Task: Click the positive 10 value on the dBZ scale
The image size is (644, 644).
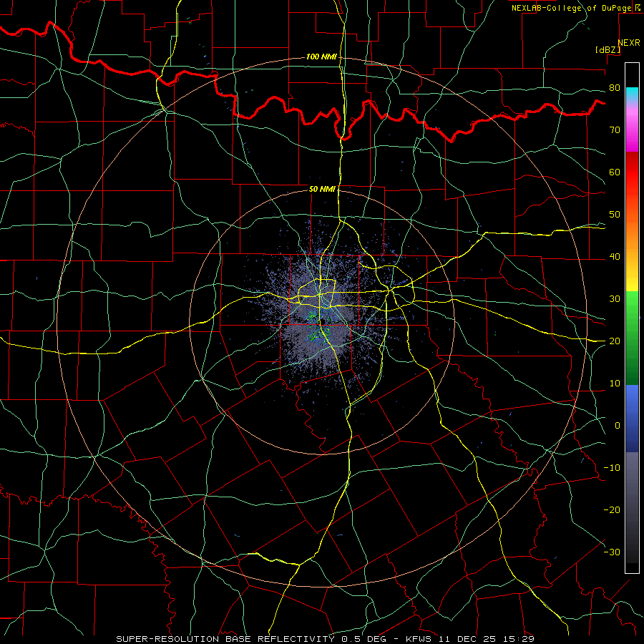Action: (x=615, y=384)
